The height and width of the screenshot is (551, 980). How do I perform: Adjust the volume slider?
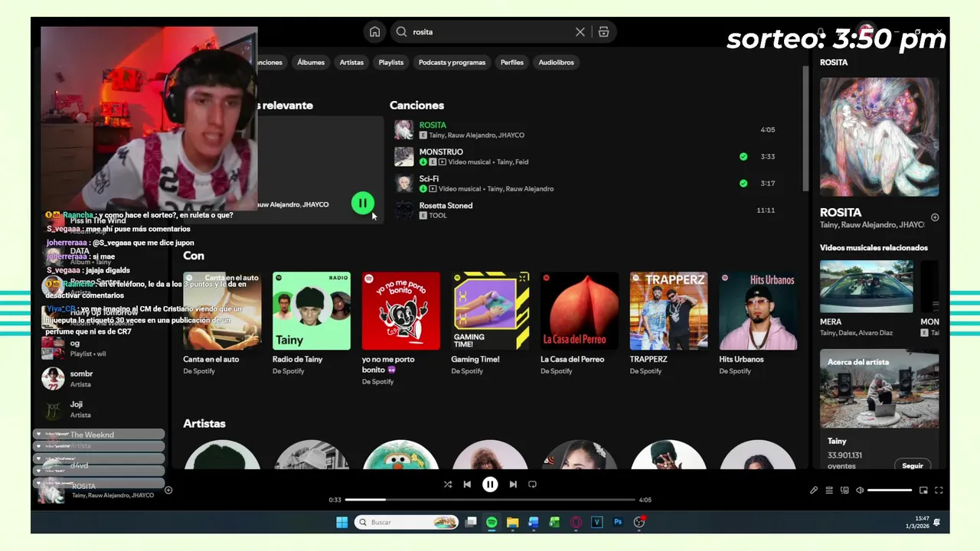coord(890,491)
